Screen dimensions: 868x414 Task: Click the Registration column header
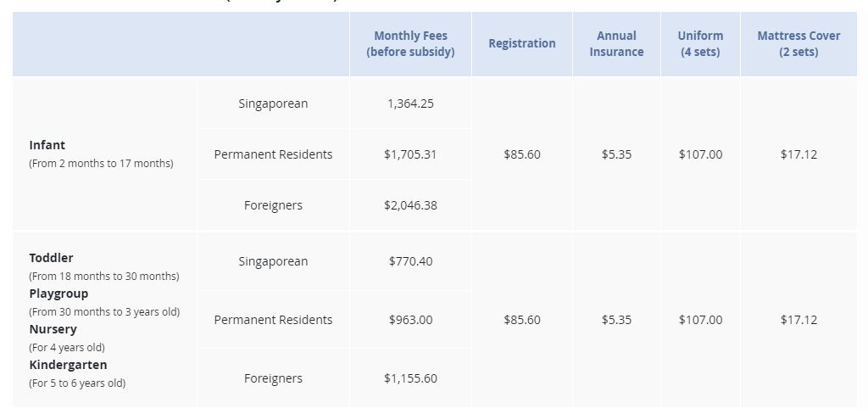(x=522, y=43)
